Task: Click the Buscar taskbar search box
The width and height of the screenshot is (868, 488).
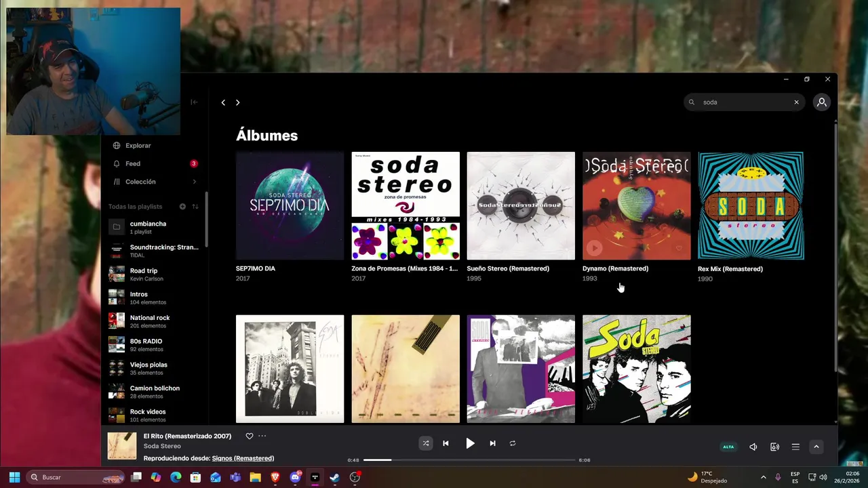Action: point(77,477)
